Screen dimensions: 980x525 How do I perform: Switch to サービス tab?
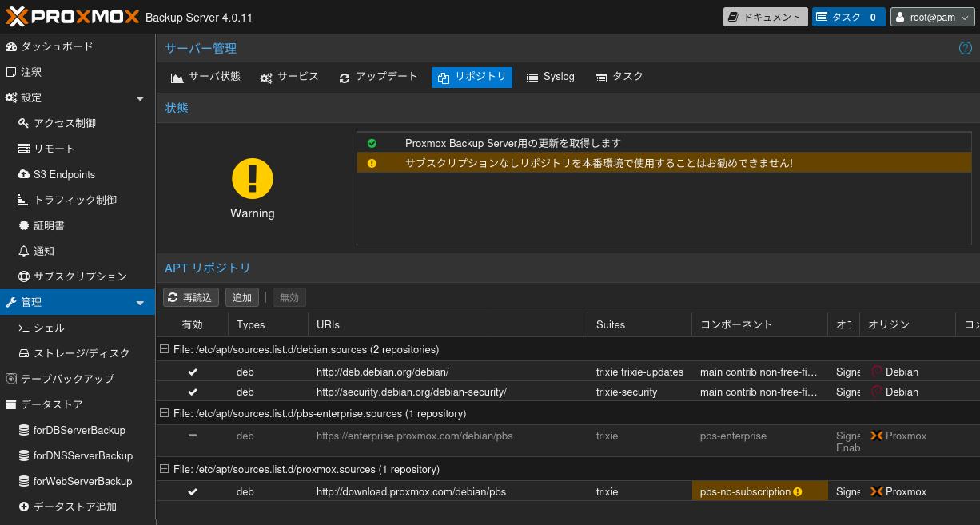289,77
